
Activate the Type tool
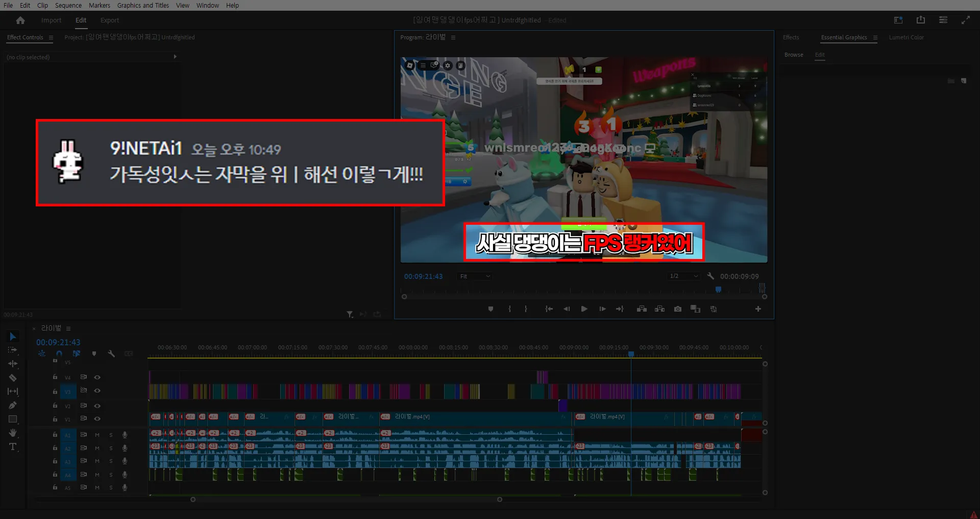click(x=13, y=447)
